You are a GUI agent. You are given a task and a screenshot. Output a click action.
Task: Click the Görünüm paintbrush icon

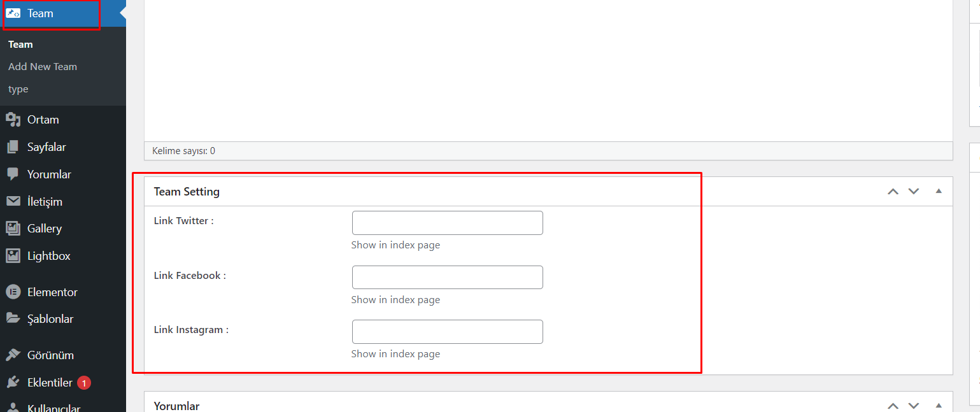[x=13, y=355]
